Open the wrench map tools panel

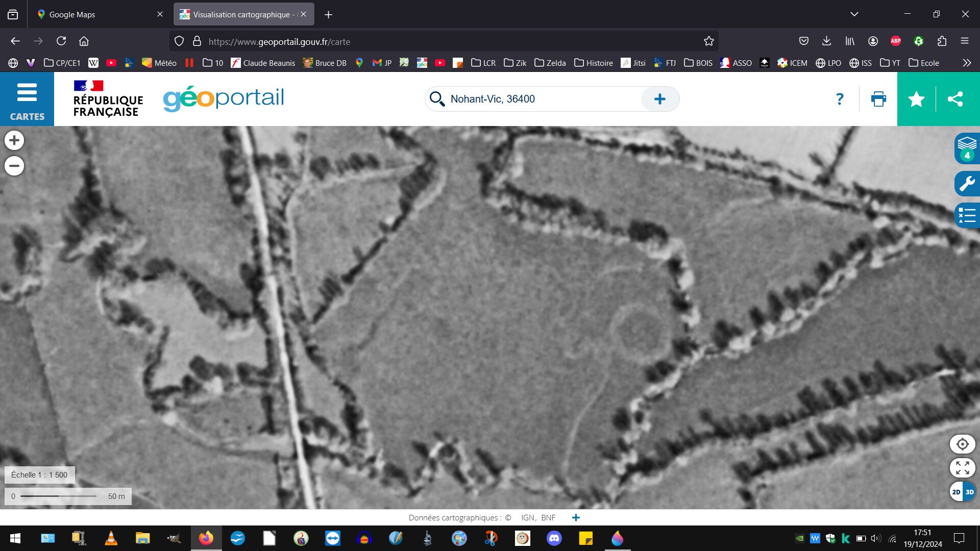(x=967, y=184)
